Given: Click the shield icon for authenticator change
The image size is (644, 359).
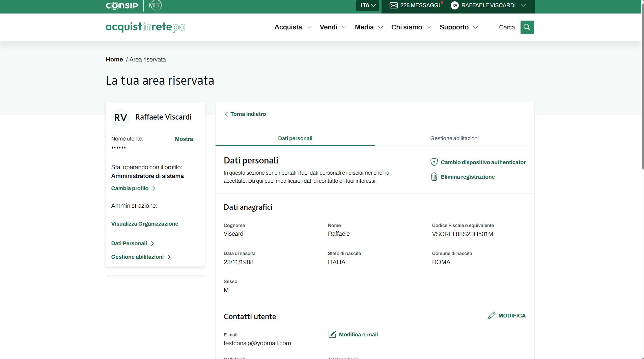Looking at the screenshot, I should [x=434, y=162].
